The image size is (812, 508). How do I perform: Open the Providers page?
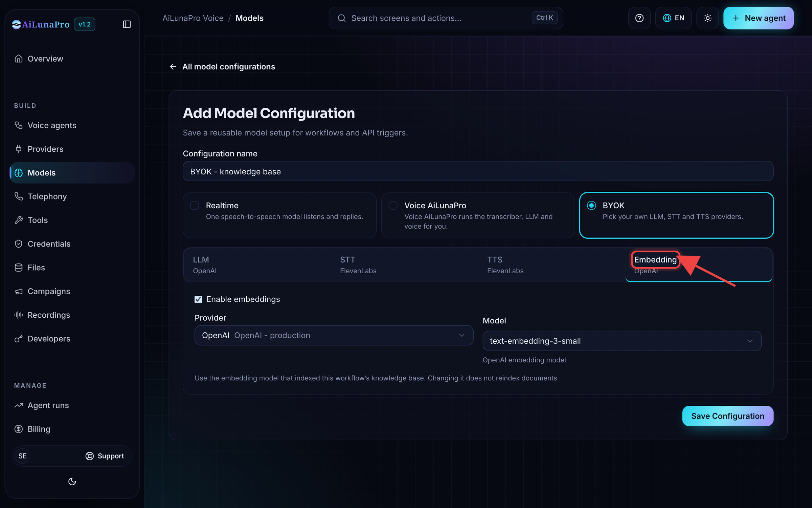(72, 149)
